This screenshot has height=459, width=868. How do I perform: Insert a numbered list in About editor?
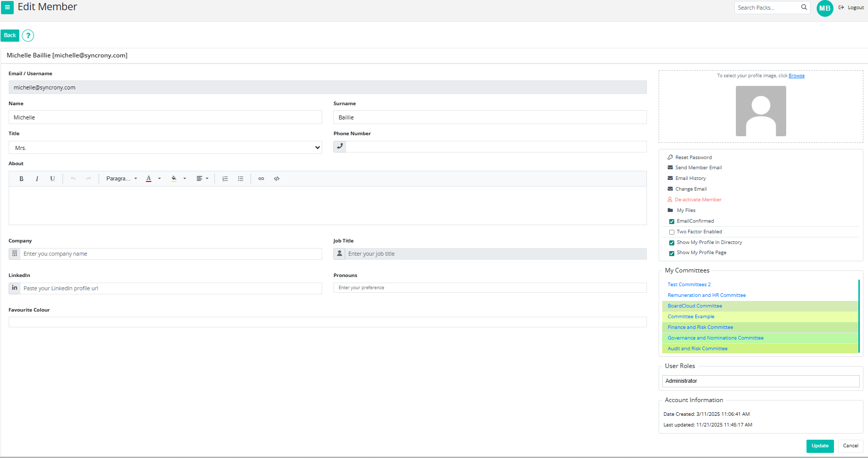pyautogui.click(x=225, y=179)
